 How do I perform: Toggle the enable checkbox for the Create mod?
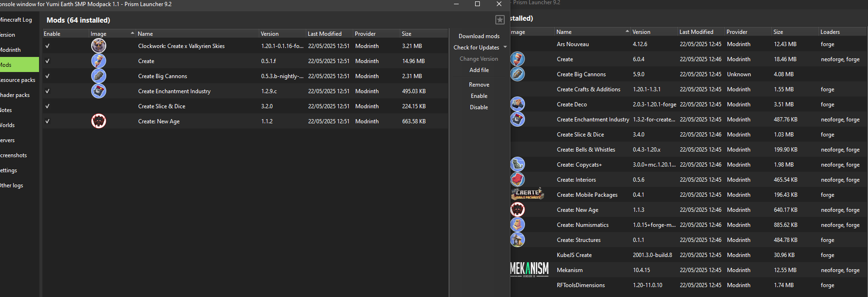47,61
